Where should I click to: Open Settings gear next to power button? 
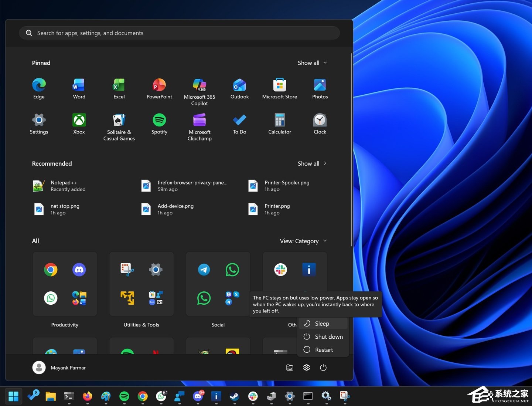306,368
